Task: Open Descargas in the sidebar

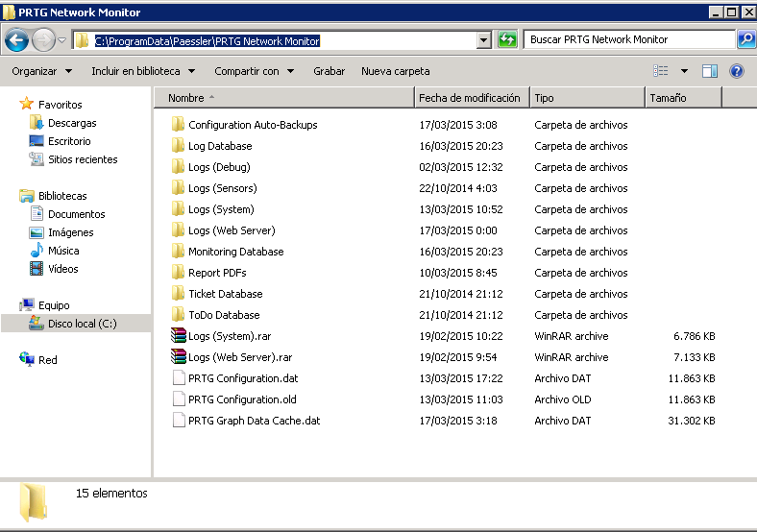Action: [x=72, y=123]
